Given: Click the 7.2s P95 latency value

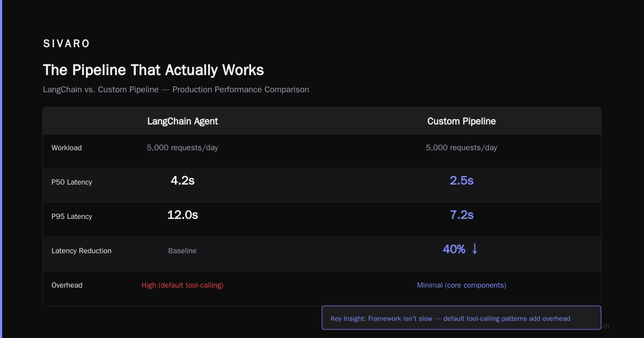Looking at the screenshot, I should 462,215.
